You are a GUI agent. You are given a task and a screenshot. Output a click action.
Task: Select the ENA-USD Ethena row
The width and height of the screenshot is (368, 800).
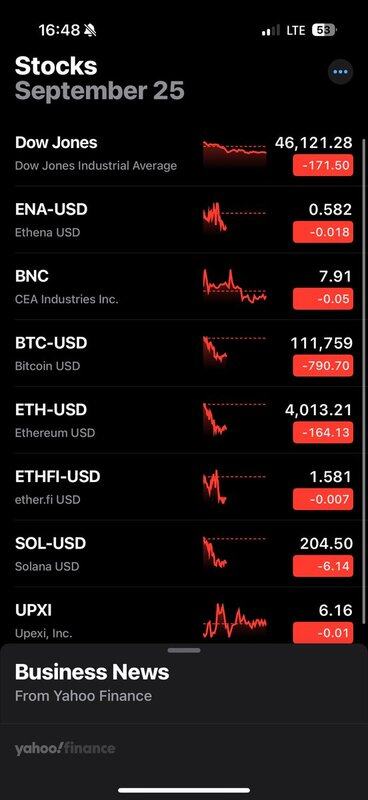pyautogui.click(x=184, y=220)
